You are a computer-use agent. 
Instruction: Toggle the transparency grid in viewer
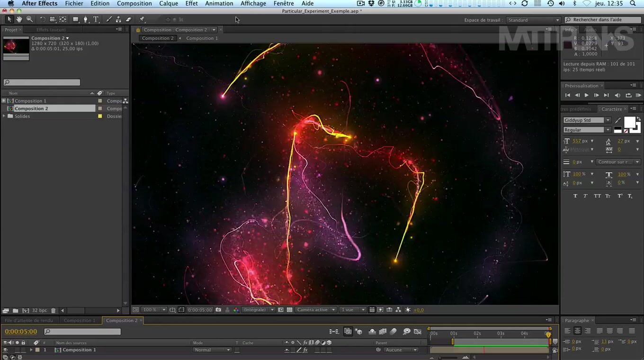[x=289, y=310]
